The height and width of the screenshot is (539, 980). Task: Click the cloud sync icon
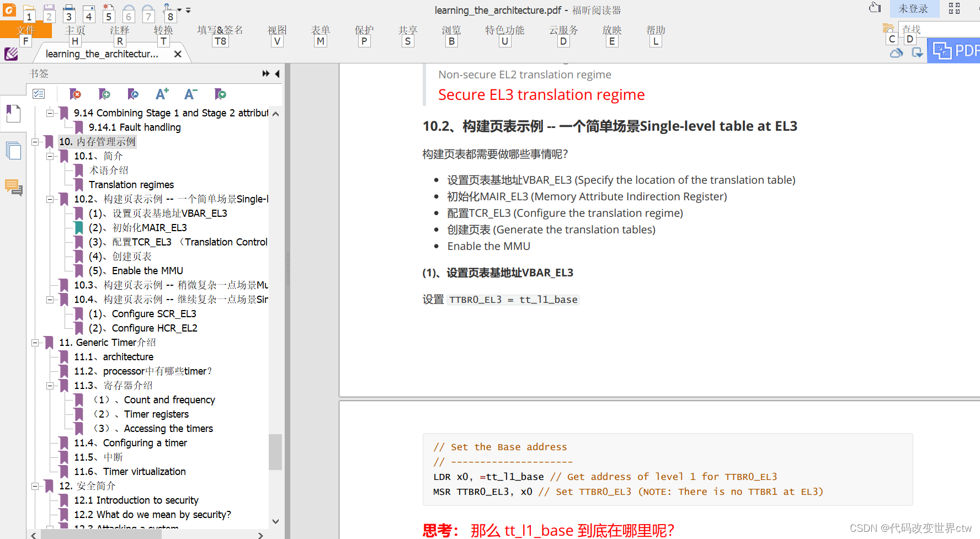point(897,53)
